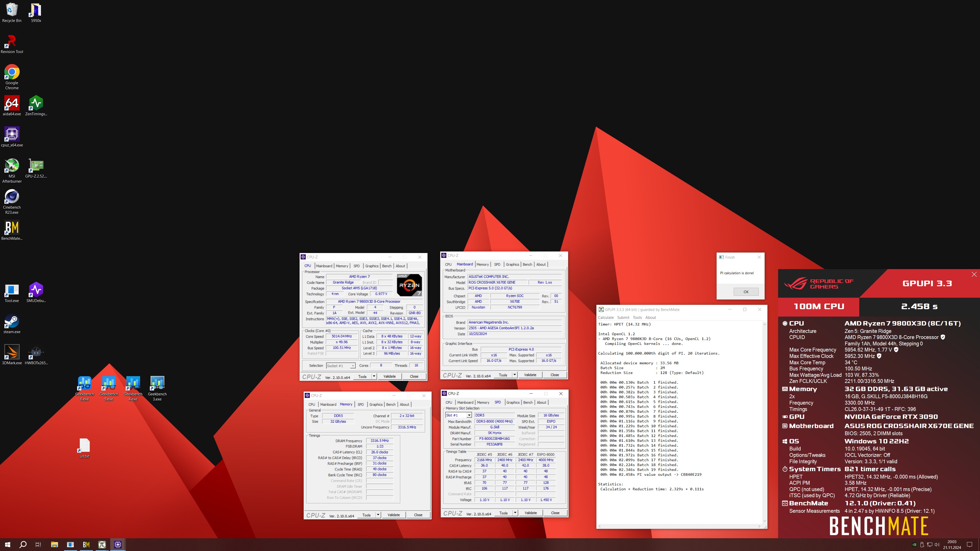Expand the Socket #1 selection dropdown
Image resolution: width=980 pixels, height=551 pixels.
(353, 366)
